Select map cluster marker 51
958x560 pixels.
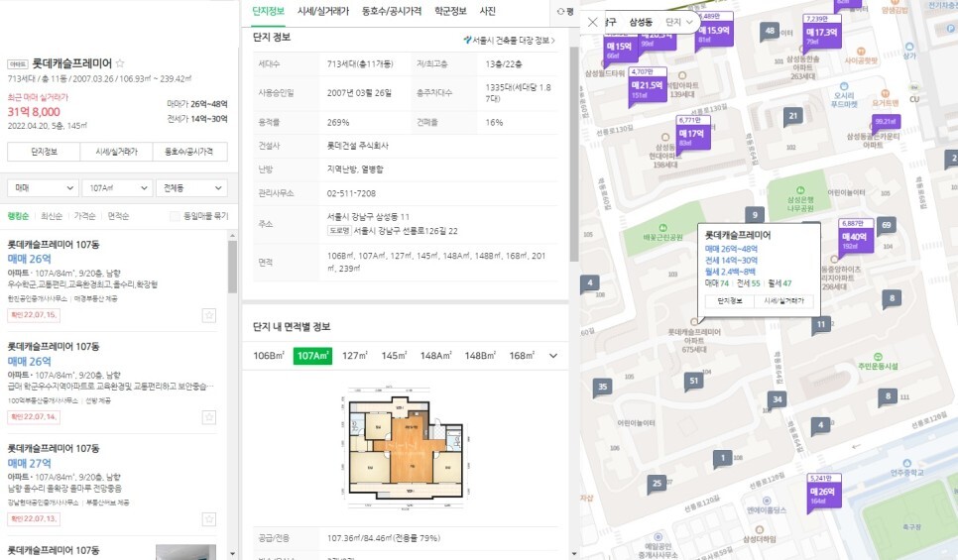pos(693,381)
